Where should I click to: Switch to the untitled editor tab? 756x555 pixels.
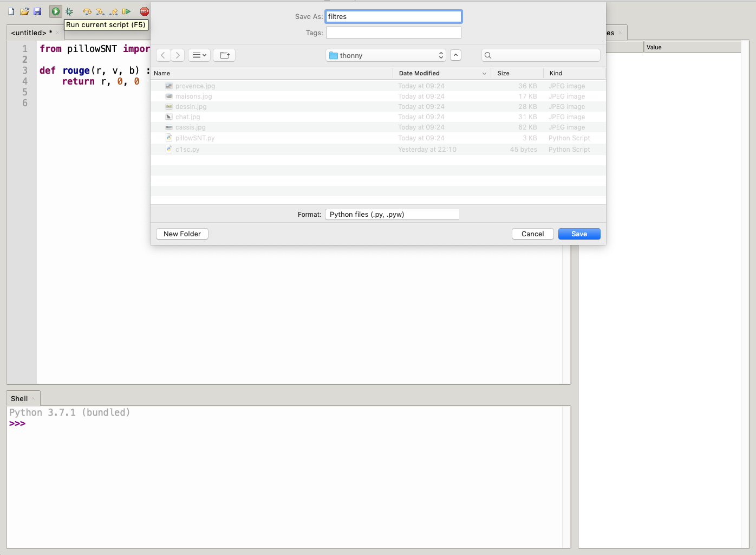[x=31, y=33]
